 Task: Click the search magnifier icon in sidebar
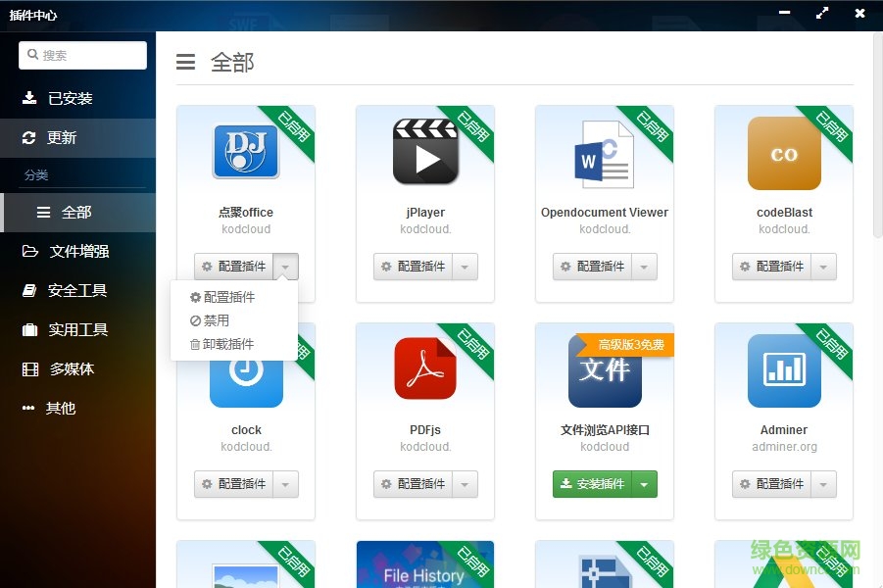tap(33, 55)
